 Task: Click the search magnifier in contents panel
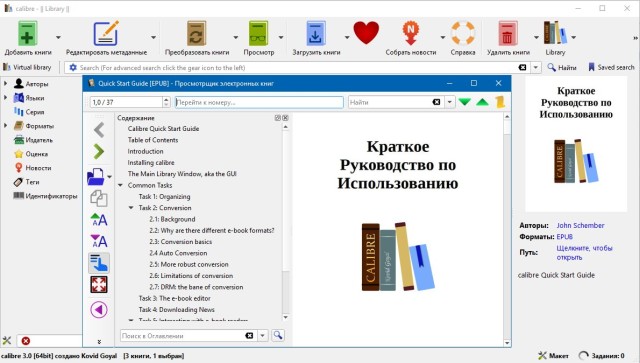pos(278,335)
